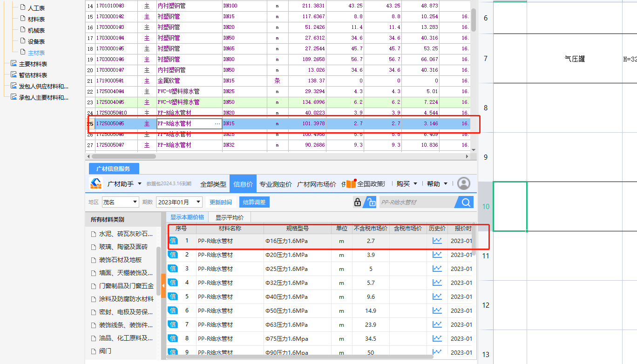The height and width of the screenshot is (364, 637).
Task: Select the 玻璃、陶瓷及面砖 category
Action: [x=123, y=247]
